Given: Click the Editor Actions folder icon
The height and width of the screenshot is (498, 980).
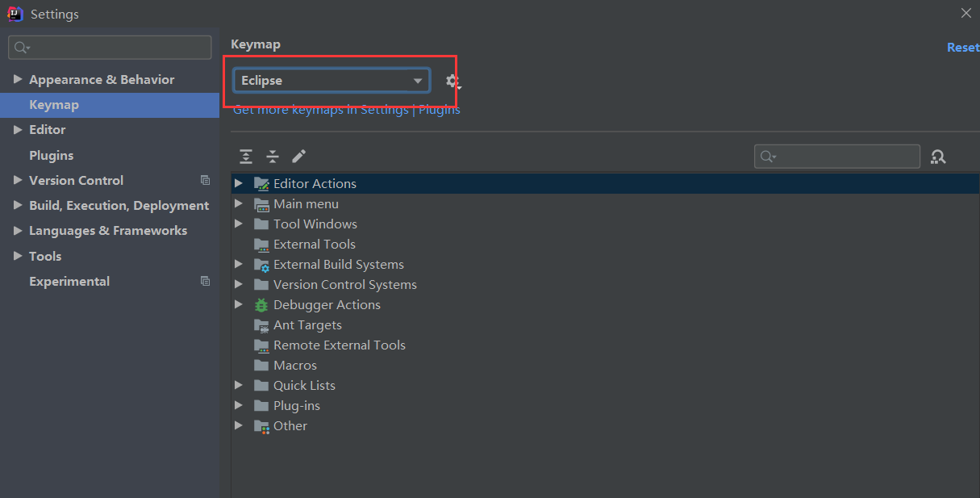Looking at the screenshot, I should tap(261, 184).
